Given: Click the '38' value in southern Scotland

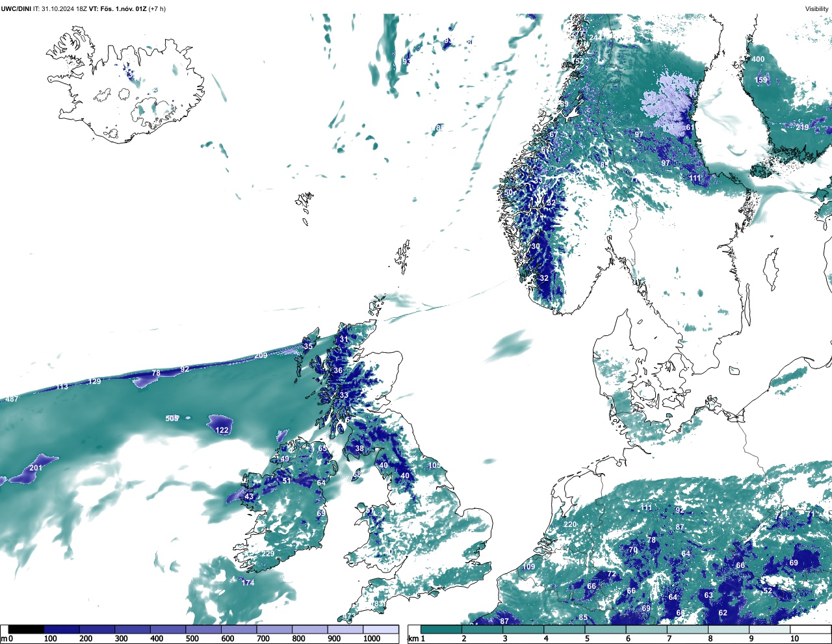Looking at the screenshot, I should pos(359,448).
